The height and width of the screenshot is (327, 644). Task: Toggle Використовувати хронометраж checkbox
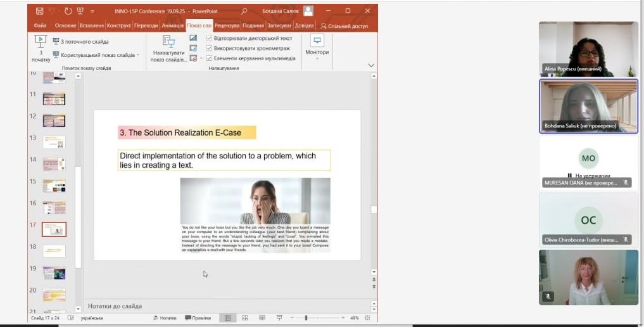(x=210, y=48)
